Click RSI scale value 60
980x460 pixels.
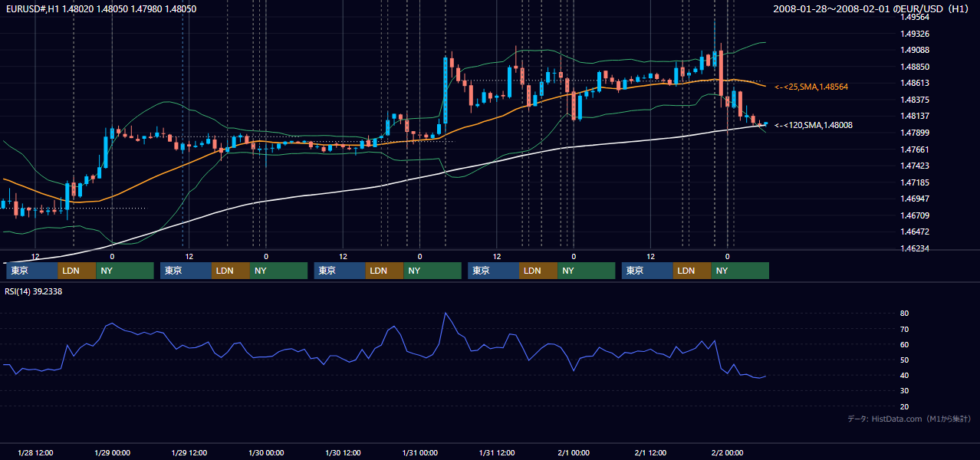[x=904, y=344]
